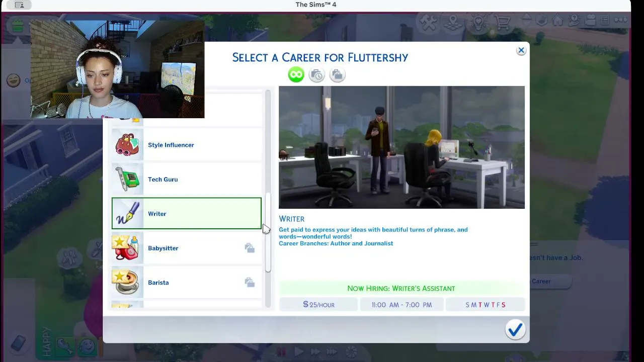Click the "Select a Career for Fluttershy" title
The width and height of the screenshot is (644, 362).
coord(320,57)
